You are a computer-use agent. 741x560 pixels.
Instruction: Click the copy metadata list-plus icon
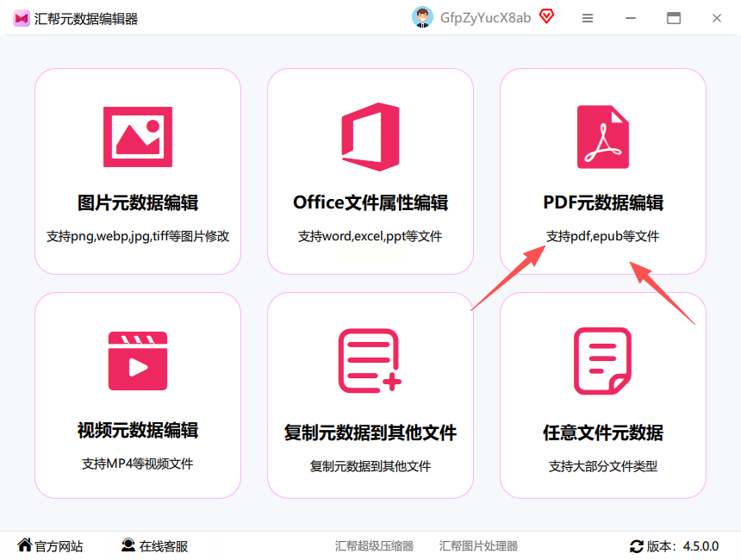(x=370, y=361)
